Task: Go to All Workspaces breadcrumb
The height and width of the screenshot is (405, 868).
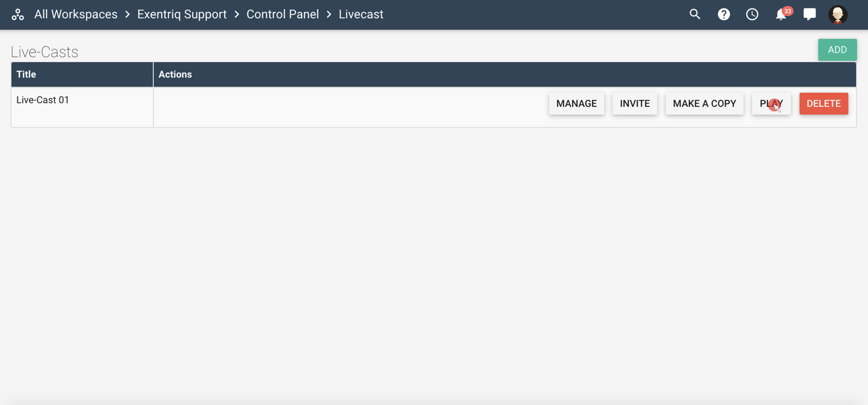Action: (76, 14)
